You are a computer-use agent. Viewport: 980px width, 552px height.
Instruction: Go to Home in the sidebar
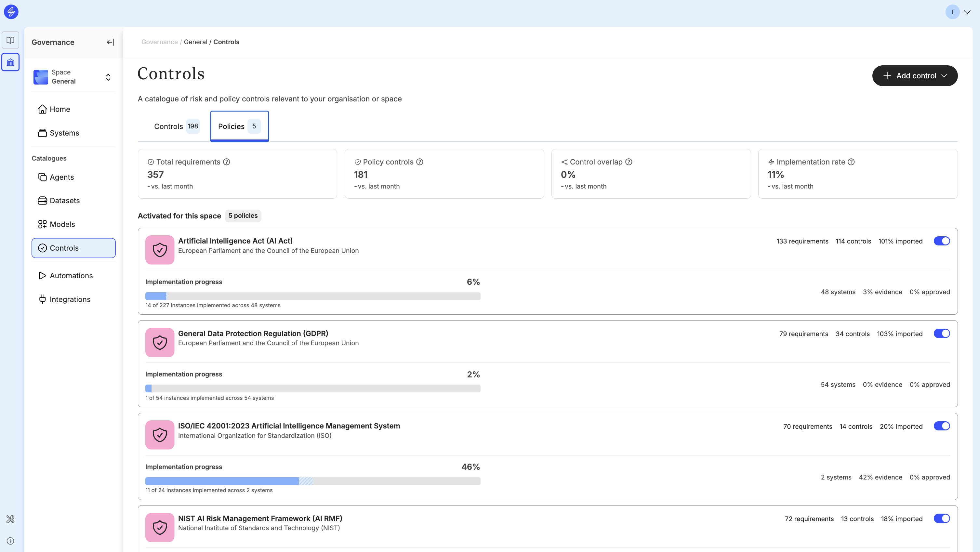click(x=73, y=109)
